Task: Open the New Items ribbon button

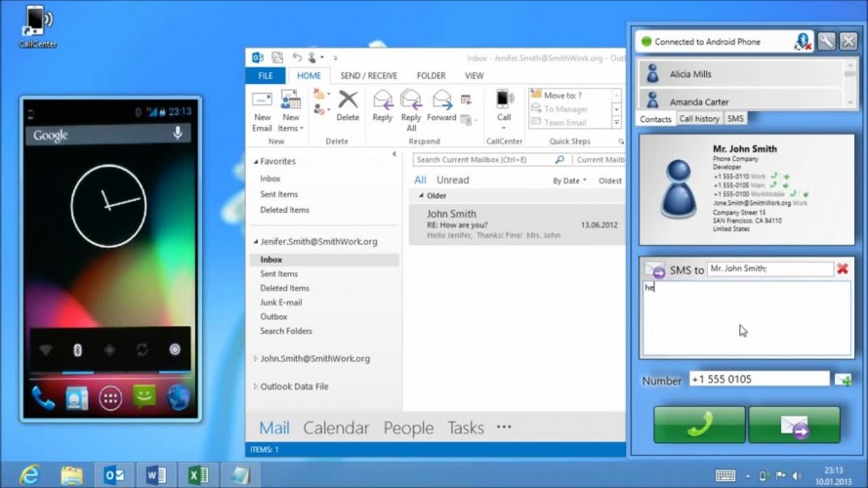Action: [x=291, y=111]
